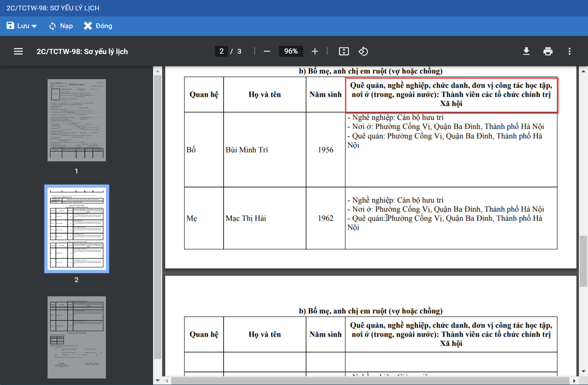Print the document
588x385 pixels.
click(548, 51)
